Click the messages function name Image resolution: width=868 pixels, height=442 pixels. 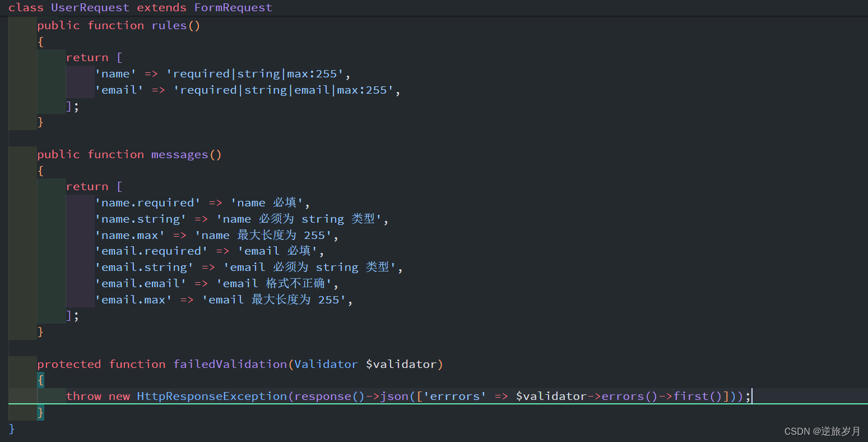[179, 154]
